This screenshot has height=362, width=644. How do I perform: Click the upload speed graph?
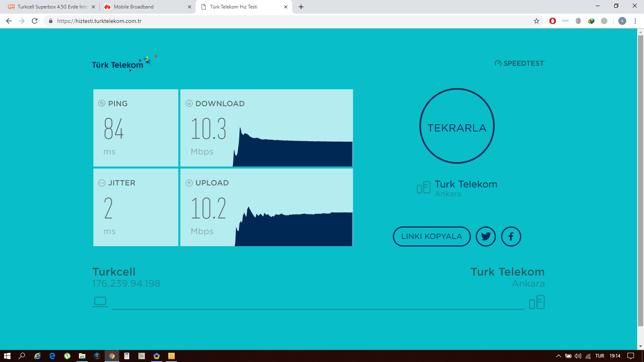[x=294, y=226]
